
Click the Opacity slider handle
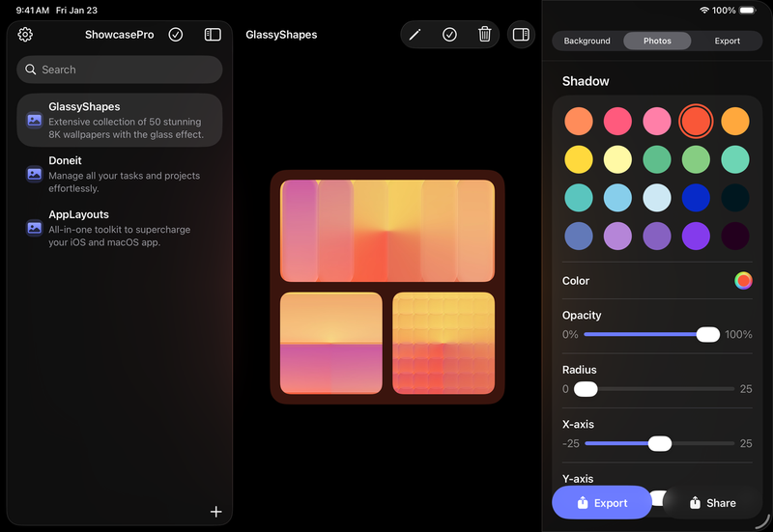click(x=708, y=334)
